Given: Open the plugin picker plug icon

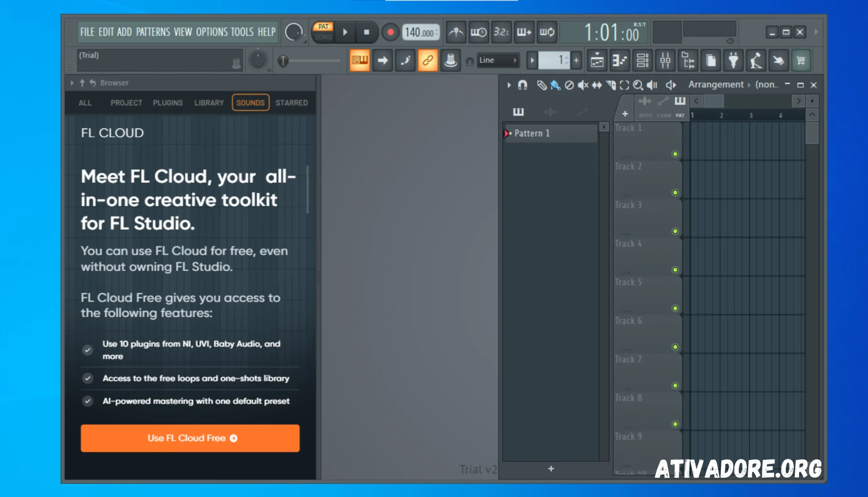Looking at the screenshot, I should click(733, 60).
